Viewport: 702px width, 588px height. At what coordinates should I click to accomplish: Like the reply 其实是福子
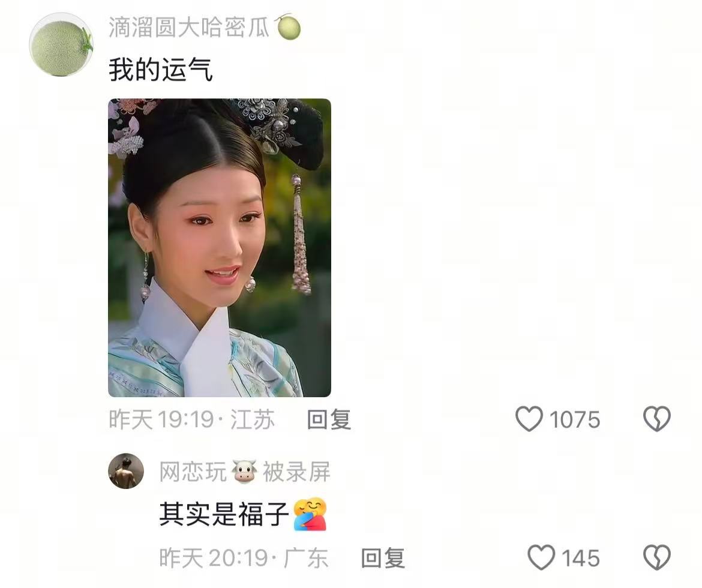tap(541, 557)
